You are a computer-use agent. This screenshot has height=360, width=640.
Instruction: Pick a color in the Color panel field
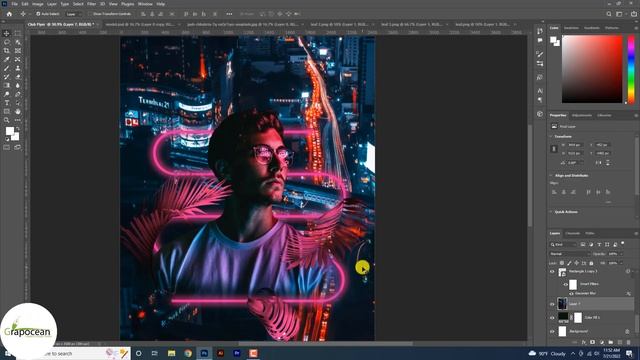[x=592, y=69]
